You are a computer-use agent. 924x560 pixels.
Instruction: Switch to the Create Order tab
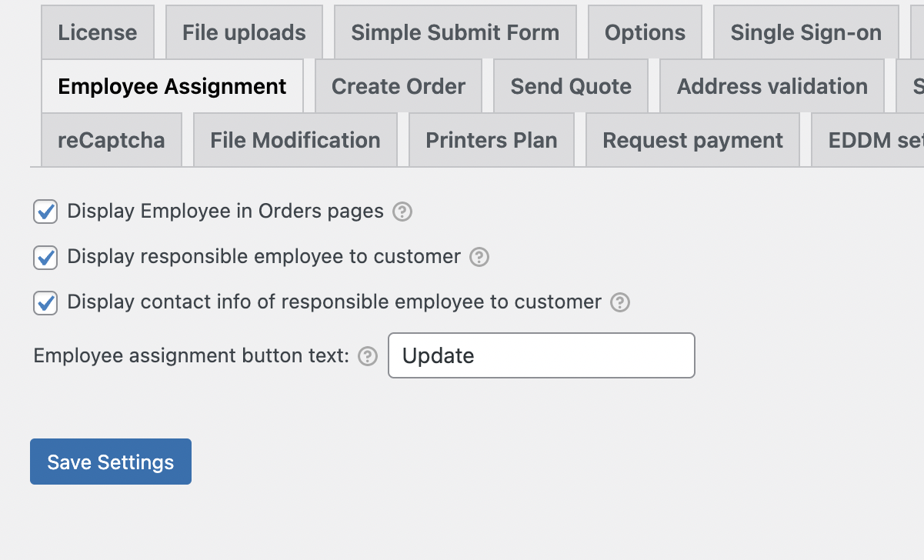point(398,86)
